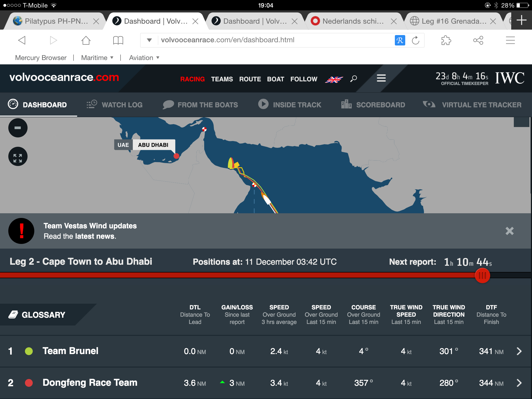Open the FOLLOW menu
The width and height of the screenshot is (532, 399).
pos(304,79)
